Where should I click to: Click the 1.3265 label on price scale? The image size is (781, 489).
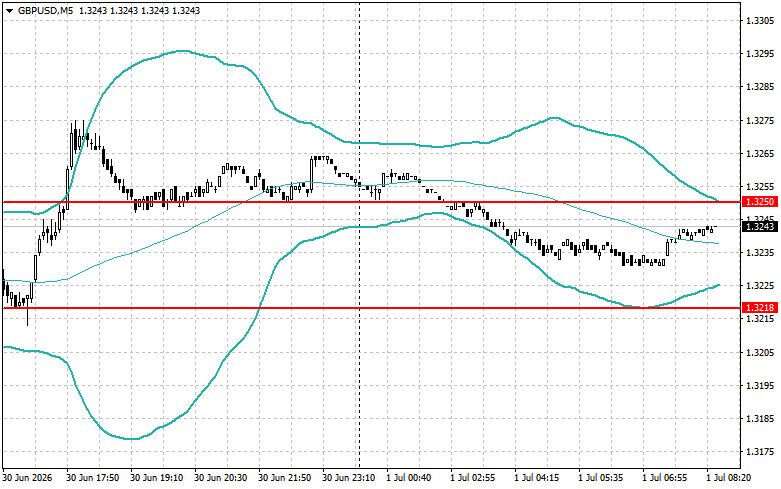pos(760,154)
